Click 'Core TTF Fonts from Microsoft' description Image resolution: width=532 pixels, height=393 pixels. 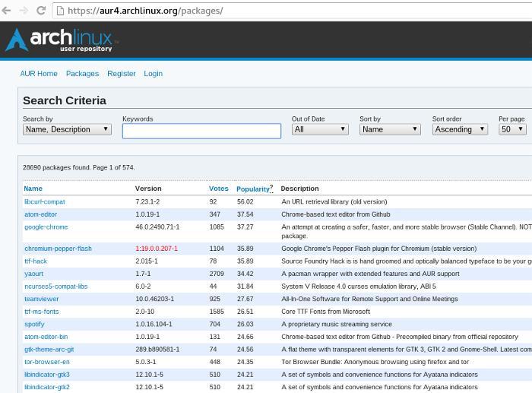[x=326, y=312]
